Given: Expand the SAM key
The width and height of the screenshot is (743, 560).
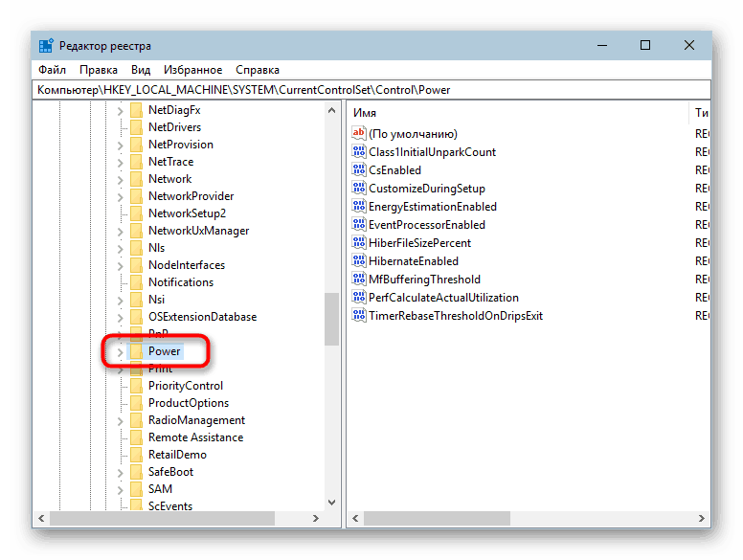Looking at the screenshot, I should click(120, 489).
